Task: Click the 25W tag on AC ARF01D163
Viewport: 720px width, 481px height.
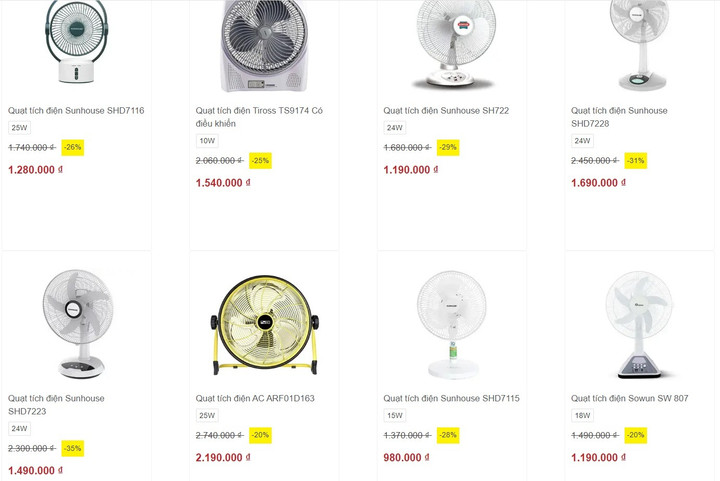Action: (207, 416)
